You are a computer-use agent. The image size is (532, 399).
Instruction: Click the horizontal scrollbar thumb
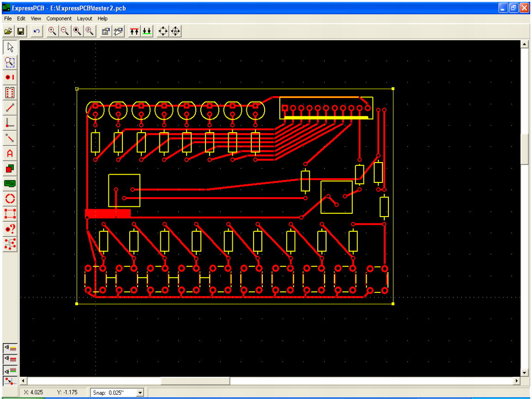pyautogui.click(x=195, y=381)
